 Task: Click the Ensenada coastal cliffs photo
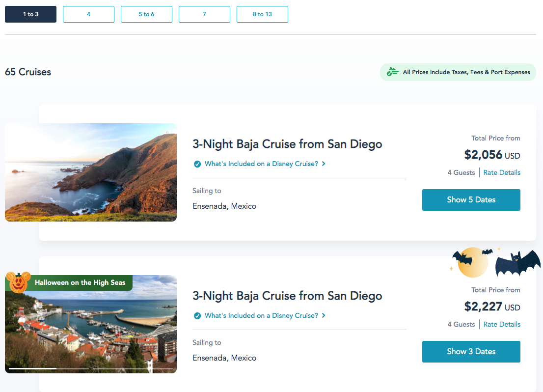coord(91,172)
